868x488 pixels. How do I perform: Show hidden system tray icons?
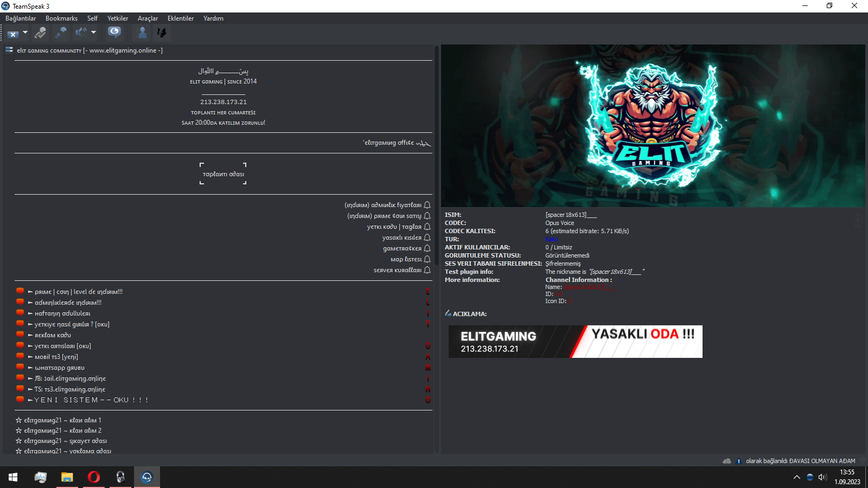click(796, 477)
